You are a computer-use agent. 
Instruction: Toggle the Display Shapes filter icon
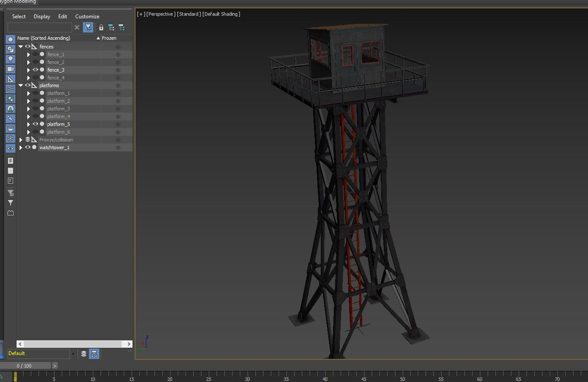point(10,49)
